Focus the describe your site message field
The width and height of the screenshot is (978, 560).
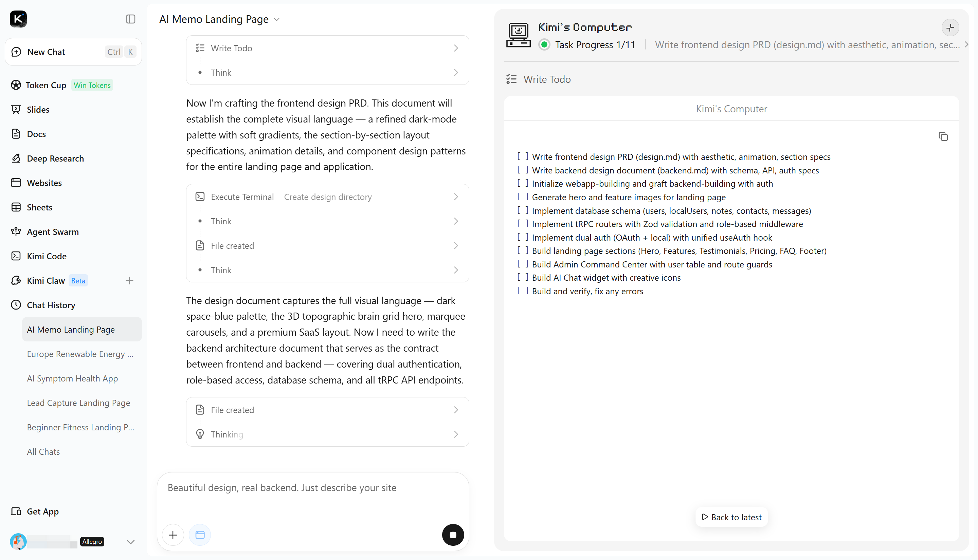tap(312, 496)
